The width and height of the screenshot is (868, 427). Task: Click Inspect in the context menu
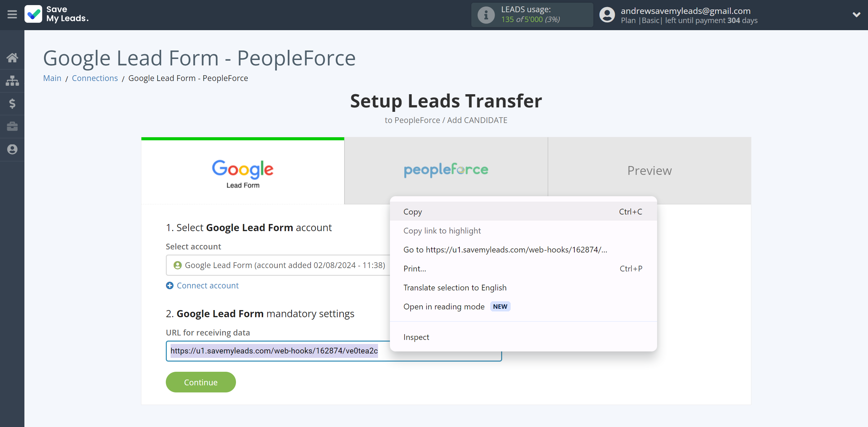pos(416,337)
